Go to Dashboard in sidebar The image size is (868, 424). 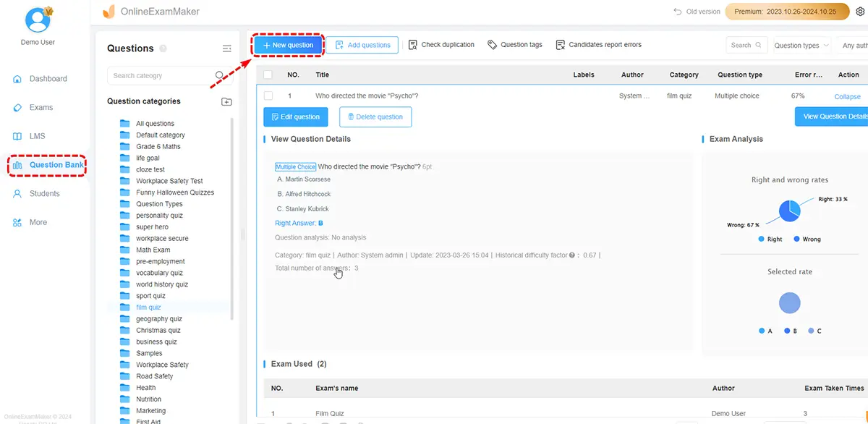[x=48, y=79]
